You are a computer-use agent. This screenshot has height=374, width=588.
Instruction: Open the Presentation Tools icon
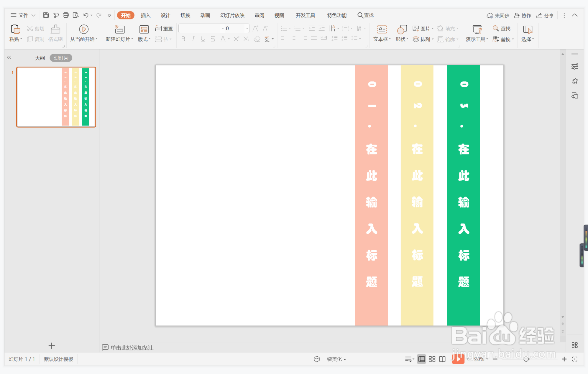click(x=477, y=29)
